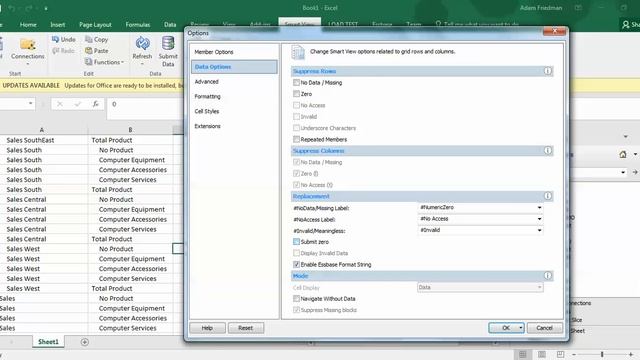Click the Reset button
640x360 pixels.
pyautogui.click(x=246, y=328)
